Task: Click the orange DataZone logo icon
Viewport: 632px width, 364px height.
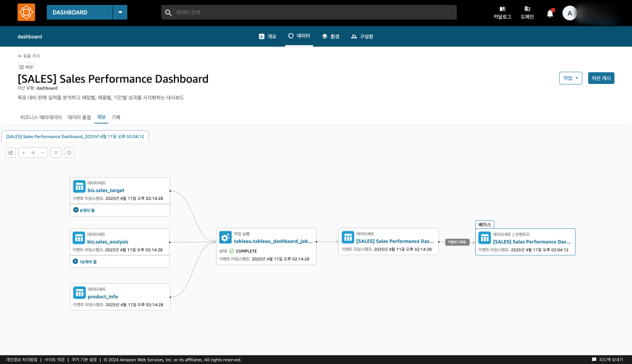Action: pyautogui.click(x=26, y=12)
